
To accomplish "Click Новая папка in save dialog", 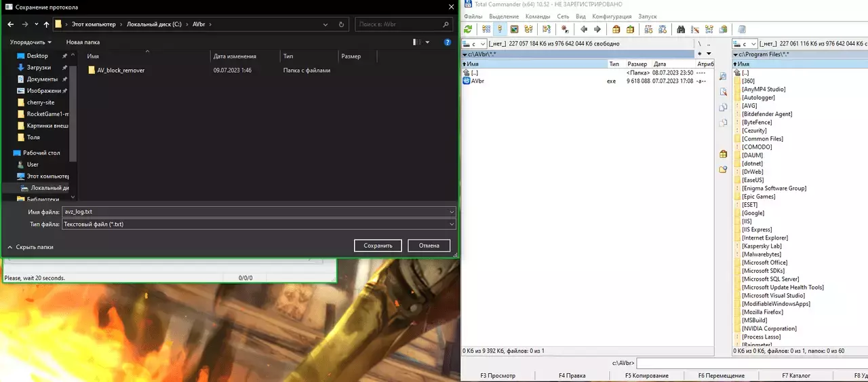I will pyautogui.click(x=83, y=42).
